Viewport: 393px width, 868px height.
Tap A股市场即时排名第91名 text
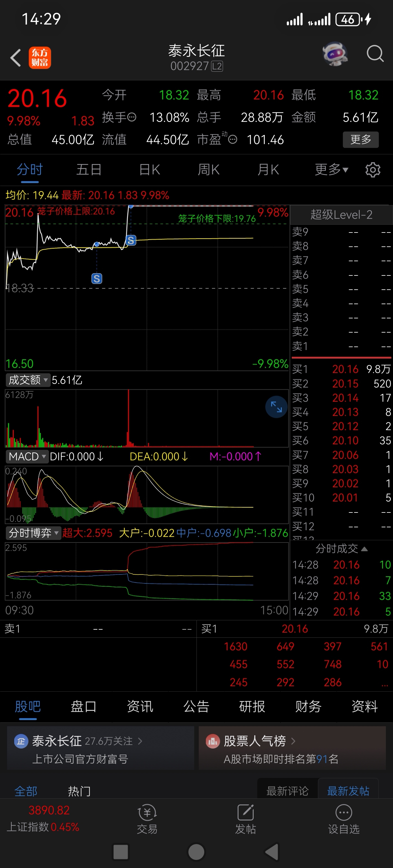click(281, 759)
